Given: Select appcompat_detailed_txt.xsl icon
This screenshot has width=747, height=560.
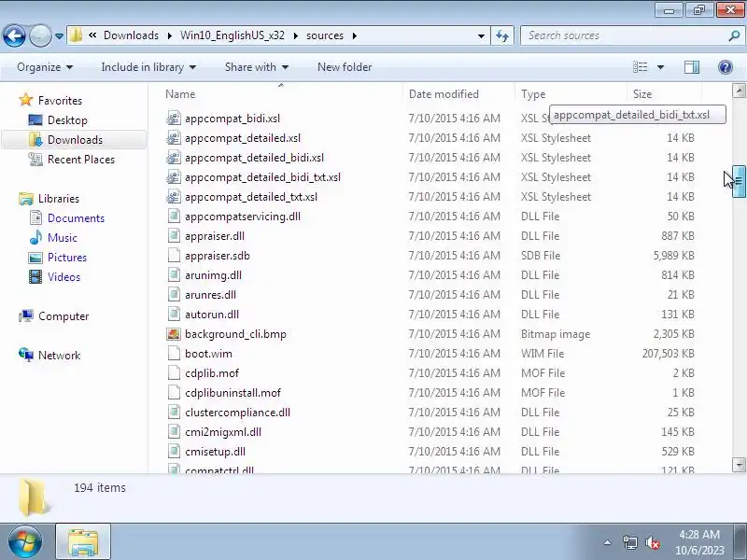Looking at the screenshot, I should pyautogui.click(x=174, y=197).
